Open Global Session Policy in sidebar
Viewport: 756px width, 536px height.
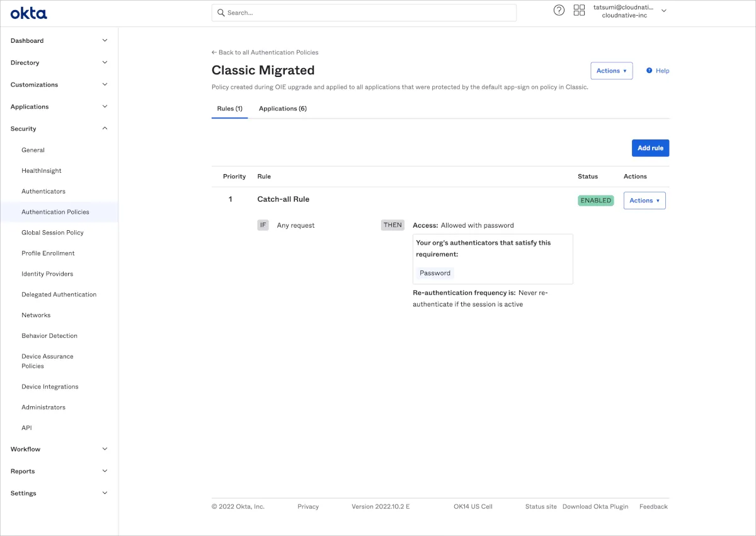tap(52, 233)
